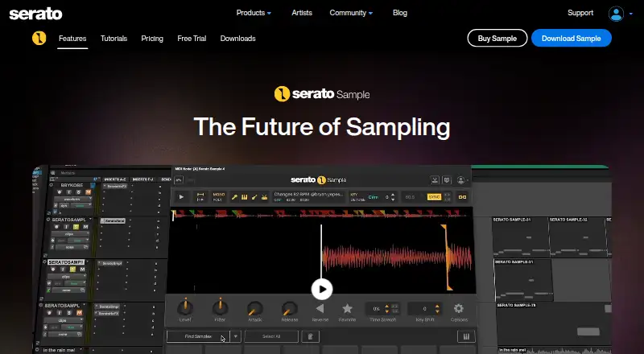Image resolution: width=644 pixels, height=354 pixels.
Task: Click the Select All button
Action: (271, 336)
